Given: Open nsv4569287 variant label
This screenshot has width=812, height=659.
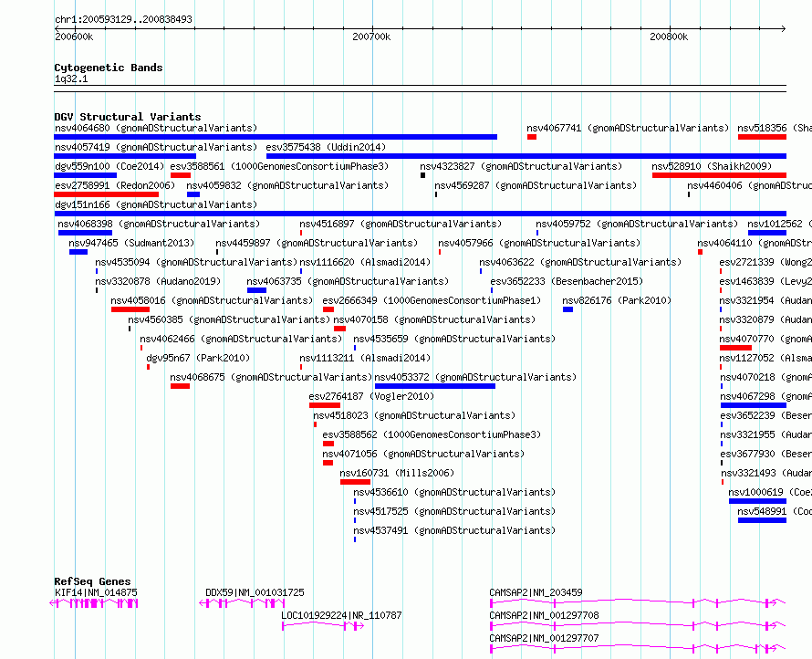Looking at the screenshot, I should click(x=536, y=185).
